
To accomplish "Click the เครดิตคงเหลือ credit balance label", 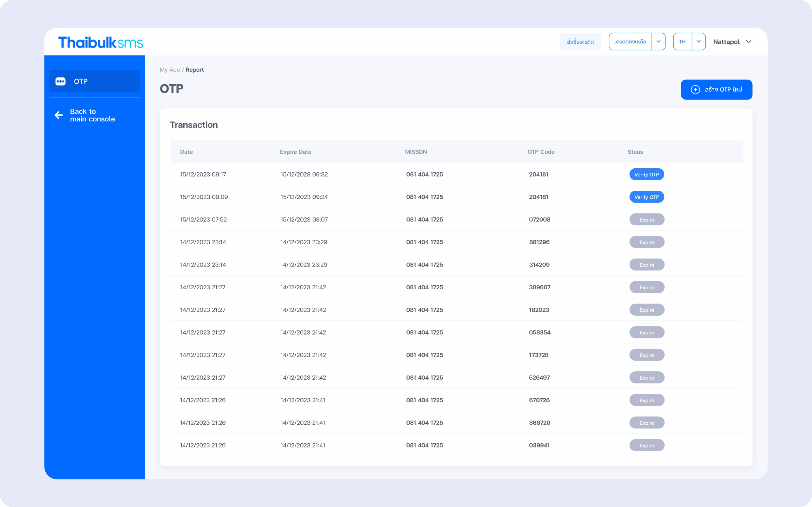I will pyautogui.click(x=630, y=42).
